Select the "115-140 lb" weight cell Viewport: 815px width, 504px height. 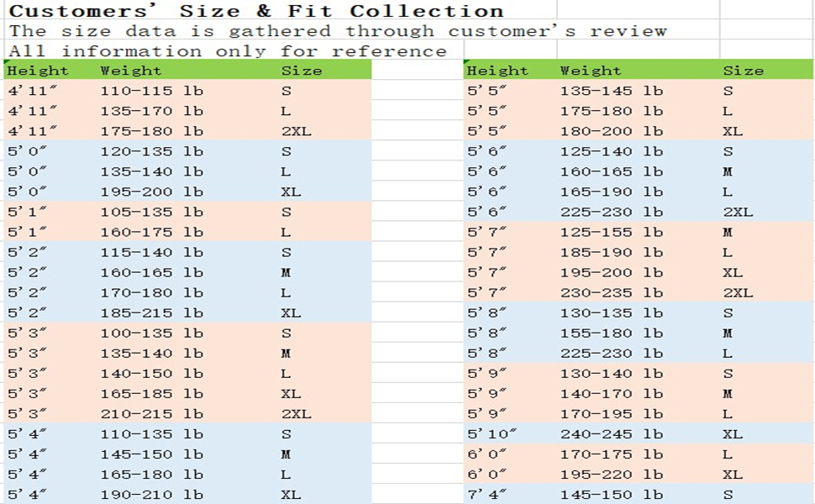click(x=152, y=252)
